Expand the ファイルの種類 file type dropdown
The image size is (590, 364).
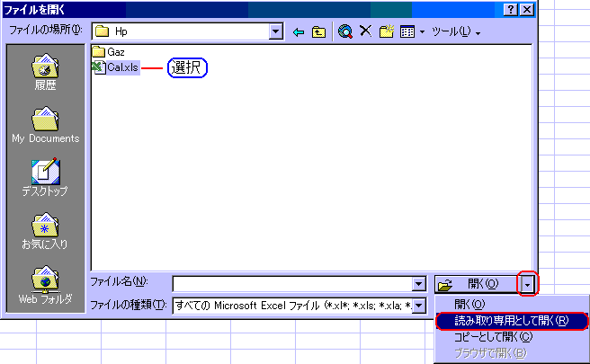tap(418, 306)
